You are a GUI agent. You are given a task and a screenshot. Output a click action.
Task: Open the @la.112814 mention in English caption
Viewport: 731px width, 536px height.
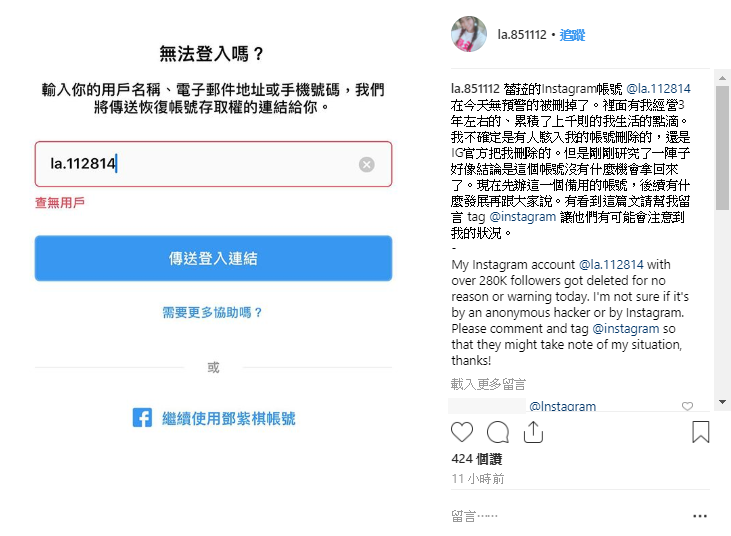pyautogui.click(x=611, y=265)
